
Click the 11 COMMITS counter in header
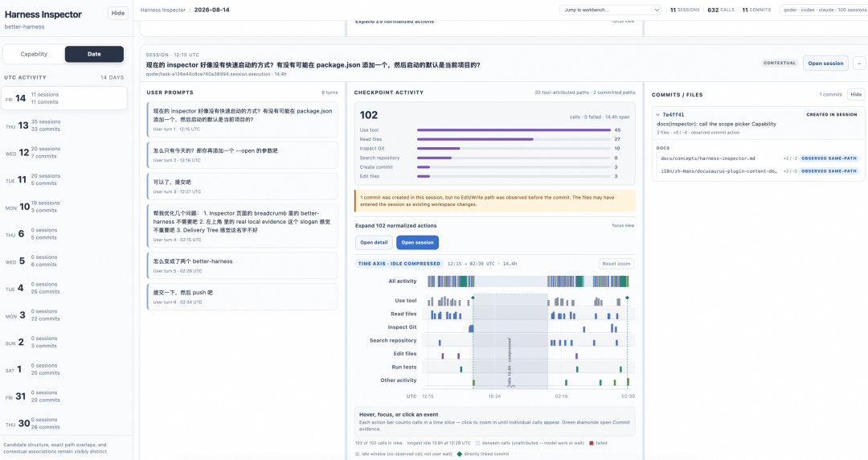[756, 10]
